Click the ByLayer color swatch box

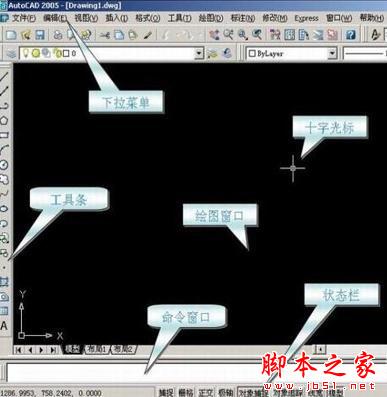(x=252, y=53)
